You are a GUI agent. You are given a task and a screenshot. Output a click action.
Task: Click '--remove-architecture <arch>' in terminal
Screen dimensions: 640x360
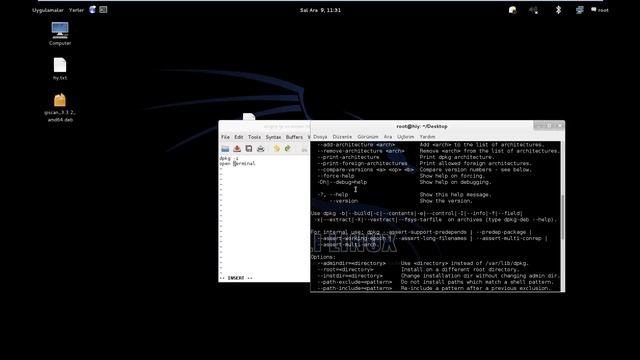(x=361, y=151)
